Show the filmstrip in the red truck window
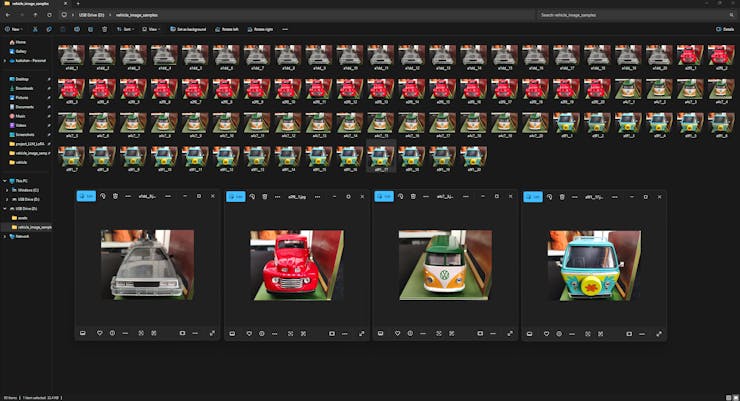Image resolution: width=740 pixels, height=401 pixels. [232, 334]
